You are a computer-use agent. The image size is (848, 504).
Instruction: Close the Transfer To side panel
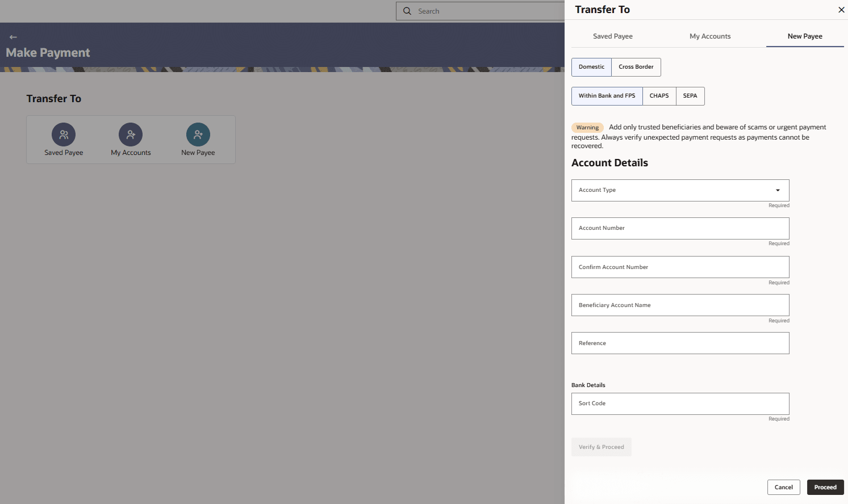pos(841,10)
